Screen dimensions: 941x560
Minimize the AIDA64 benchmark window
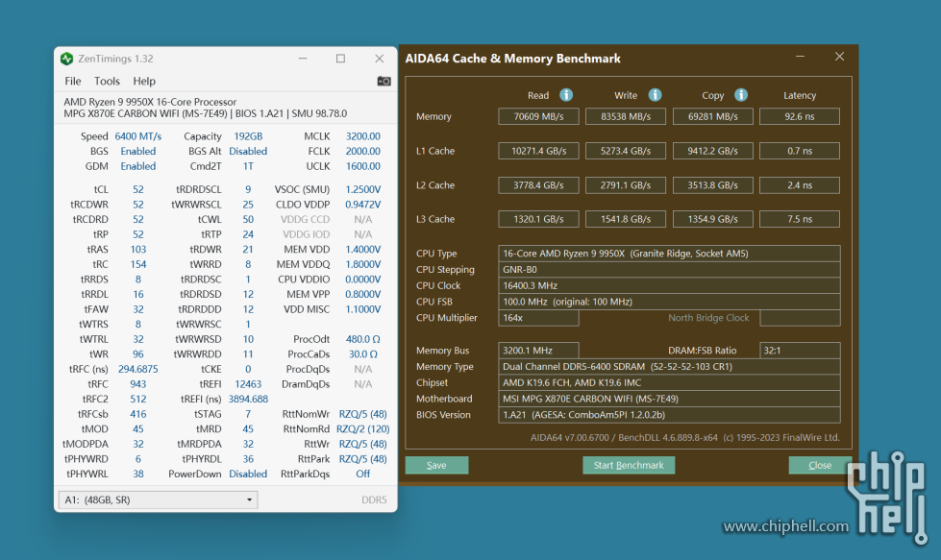pos(800,57)
